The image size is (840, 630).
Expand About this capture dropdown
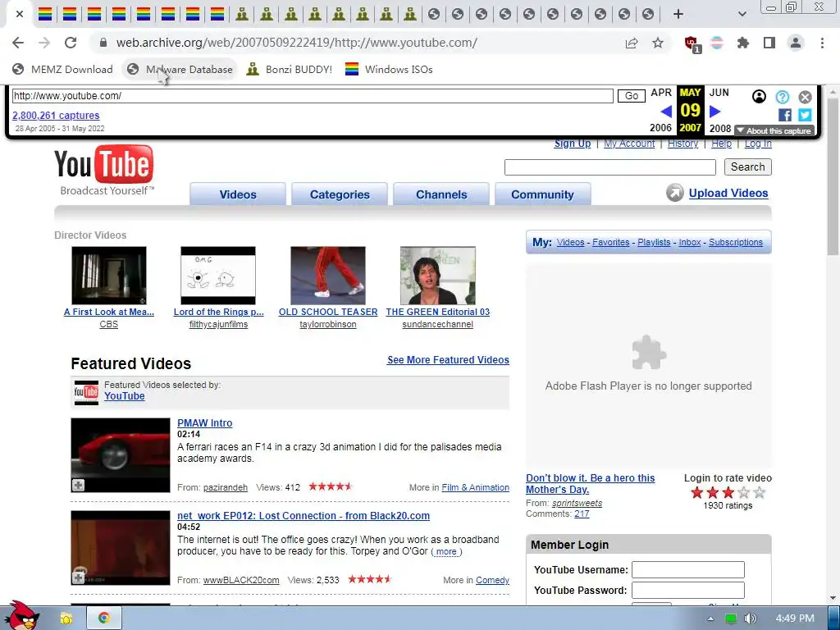tap(774, 130)
